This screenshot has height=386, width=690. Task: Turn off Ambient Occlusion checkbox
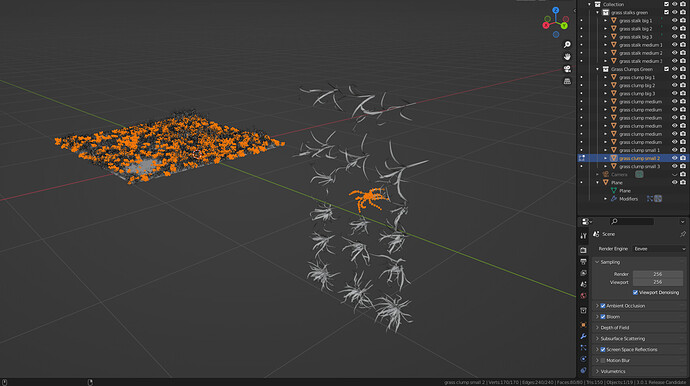click(x=603, y=305)
